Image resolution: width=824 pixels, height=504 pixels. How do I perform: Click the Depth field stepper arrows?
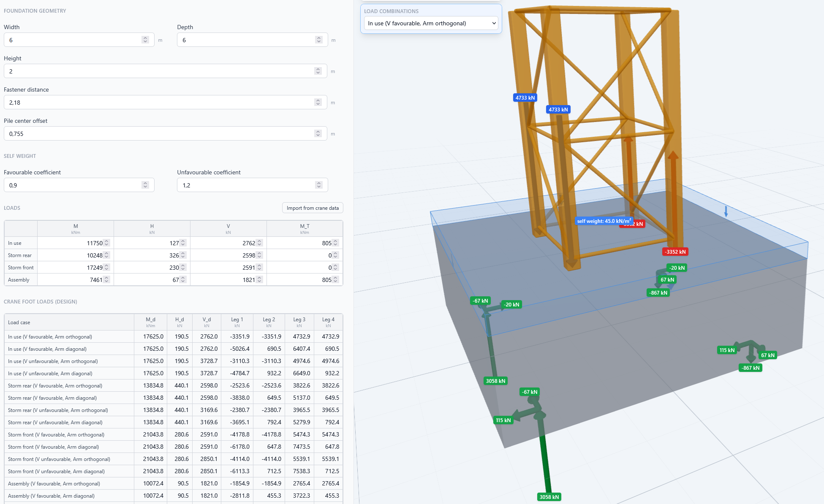point(319,40)
